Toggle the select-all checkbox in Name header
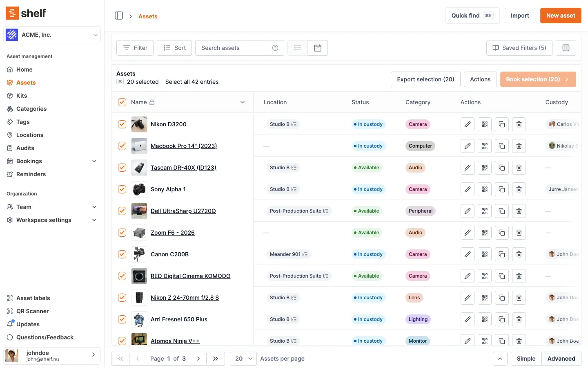The image size is (588, 368). [122, 102]
